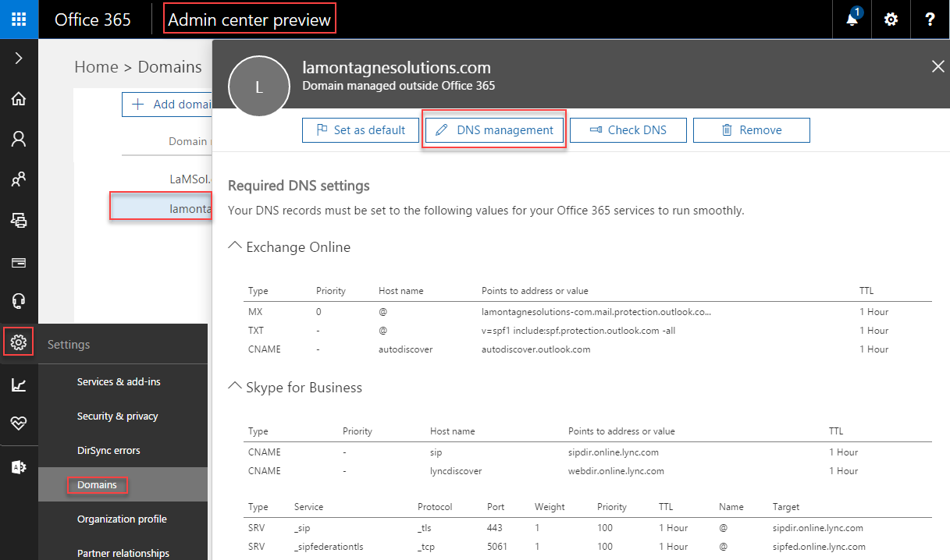Screen dimensions: 950x560
Task: Click the _sipfederationtls service cell
Action: (329, 547)
